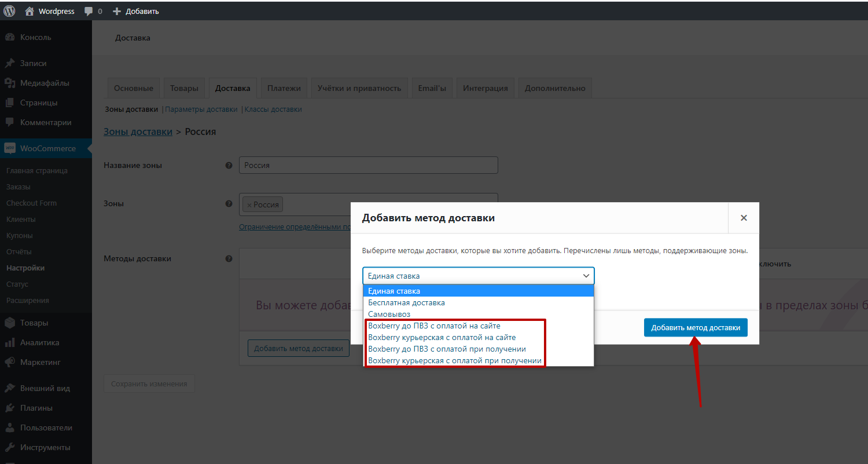Open the Платежи tab

click(284, 88)
